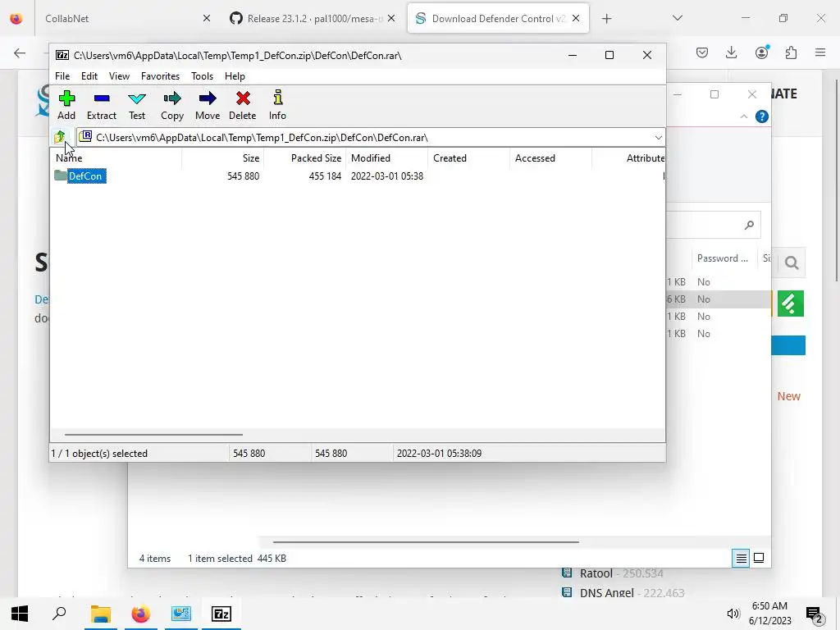This screenshot has height=630, width=840.
Task: Run the Test archive tool
Action: pos(137,105)
